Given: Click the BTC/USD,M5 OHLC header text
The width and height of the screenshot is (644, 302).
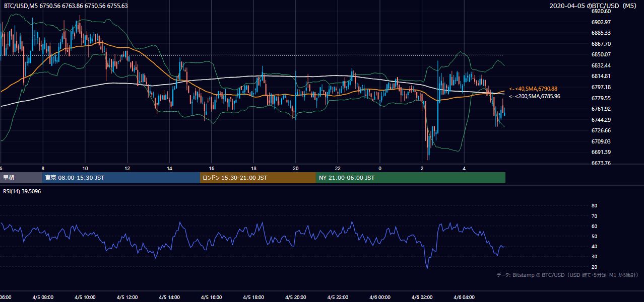Looking at the screenshot, I should [66, 6].
